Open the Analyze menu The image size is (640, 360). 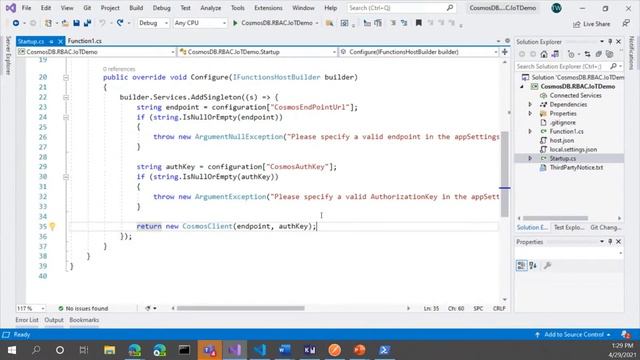(210, 8)
